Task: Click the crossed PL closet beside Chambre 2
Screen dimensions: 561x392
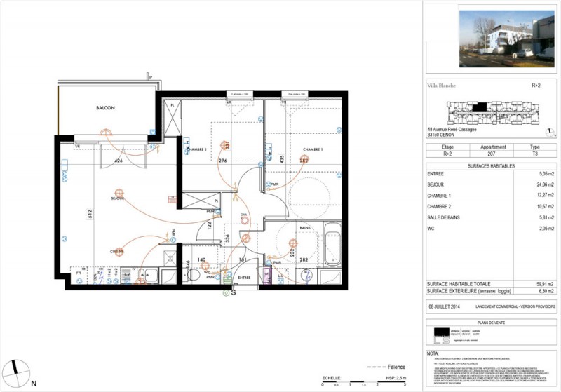Action: pyautogui.click(x=173, y=118)
